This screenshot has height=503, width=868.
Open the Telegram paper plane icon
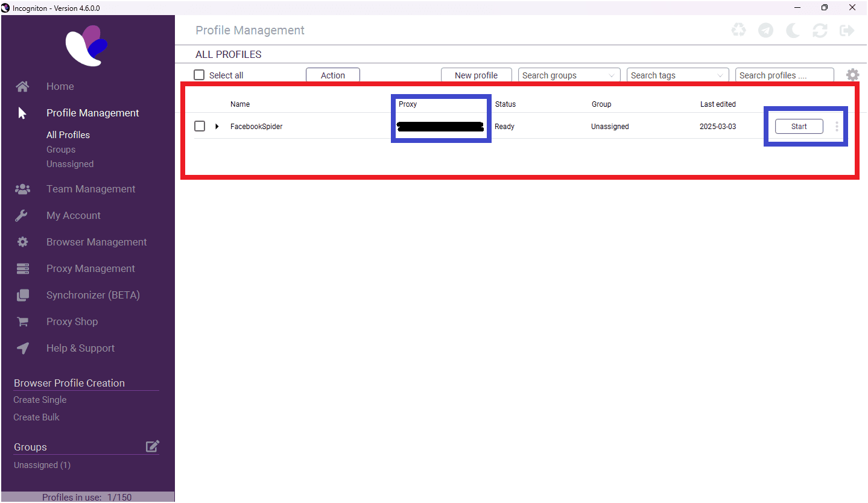(x=765, y=30)
